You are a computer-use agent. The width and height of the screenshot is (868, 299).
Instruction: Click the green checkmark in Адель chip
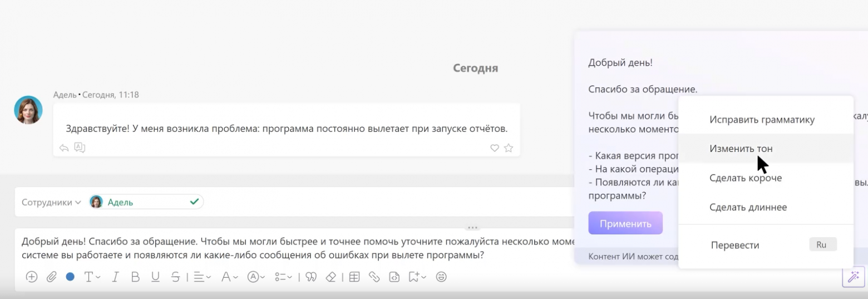click(x=194, y=202)
